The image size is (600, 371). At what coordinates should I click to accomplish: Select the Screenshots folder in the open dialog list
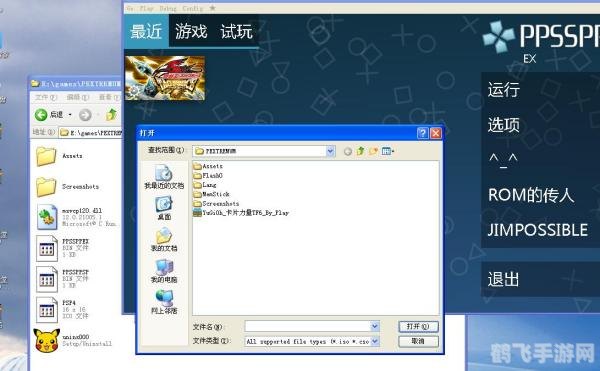click(216, 203)
